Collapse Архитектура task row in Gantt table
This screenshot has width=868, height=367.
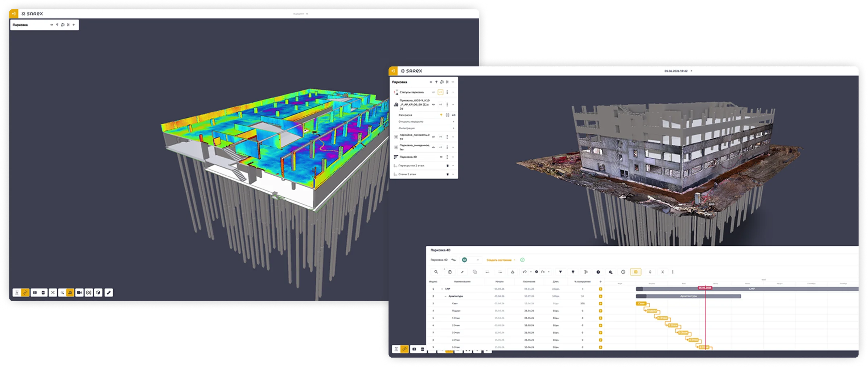point(445,296)
